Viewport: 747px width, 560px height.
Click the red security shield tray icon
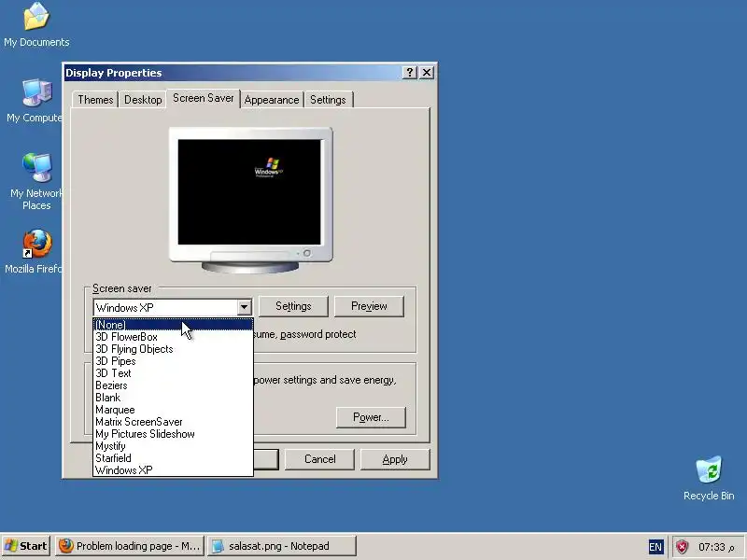pyautogui.click(x=683, y=547)
